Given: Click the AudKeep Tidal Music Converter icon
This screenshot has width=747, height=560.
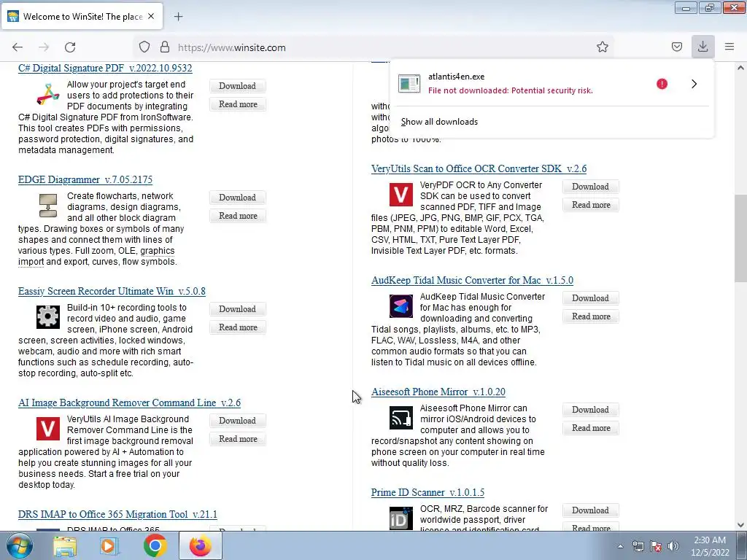Looking at the screenshot, I should point(401,306).
